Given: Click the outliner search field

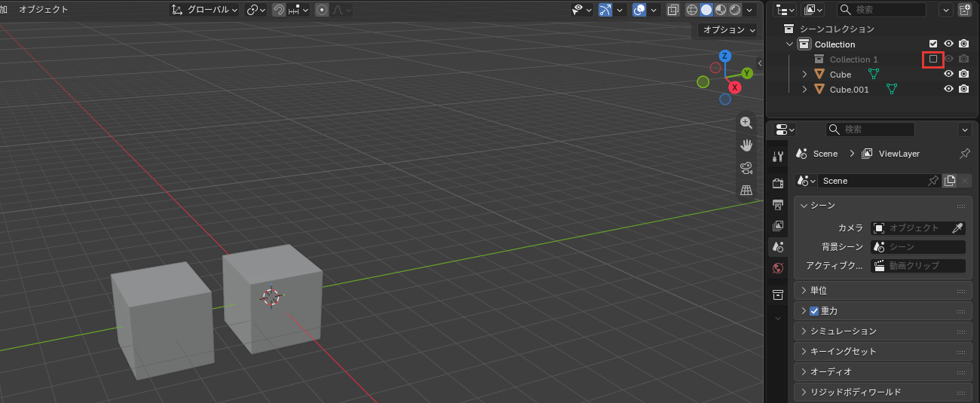Looking at the screenshot, I should pyautogui.click(x=881, y=10).
